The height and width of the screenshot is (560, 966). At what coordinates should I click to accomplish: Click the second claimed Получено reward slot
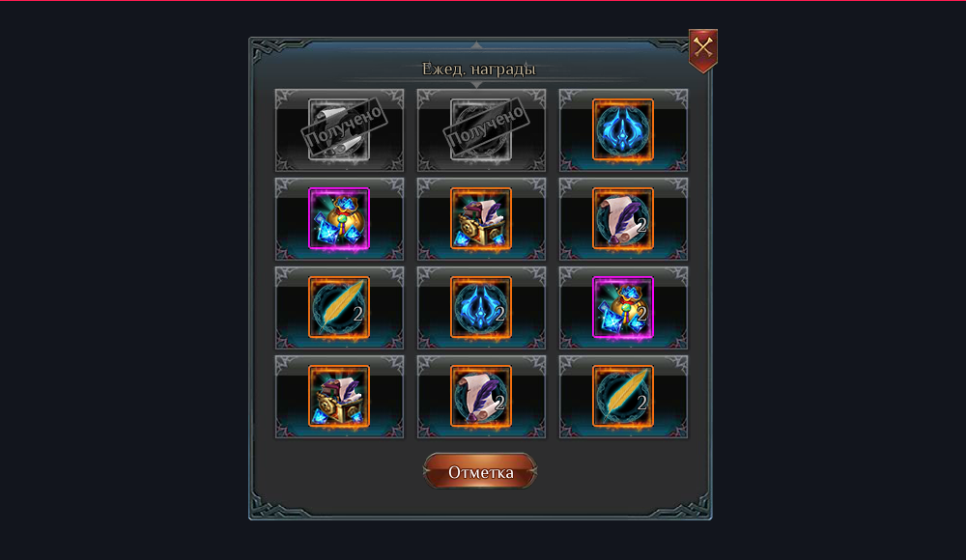(x=480, y=129)
